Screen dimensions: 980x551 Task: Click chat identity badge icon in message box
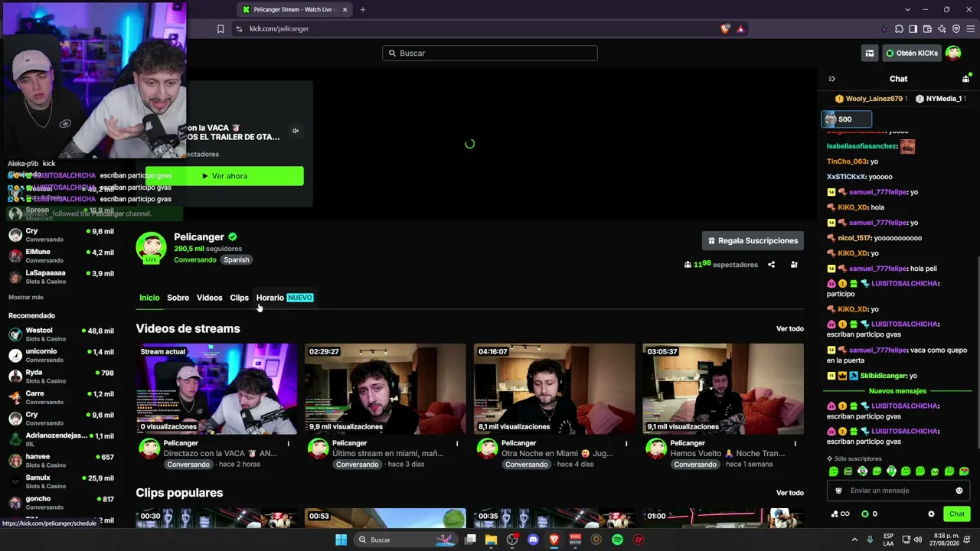[838, 491]
